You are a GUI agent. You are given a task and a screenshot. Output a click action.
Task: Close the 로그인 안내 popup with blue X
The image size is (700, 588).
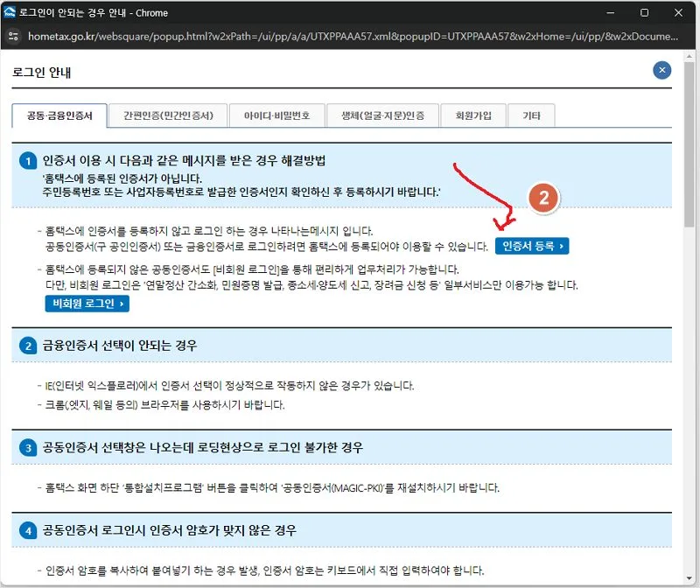pos(662,71)
